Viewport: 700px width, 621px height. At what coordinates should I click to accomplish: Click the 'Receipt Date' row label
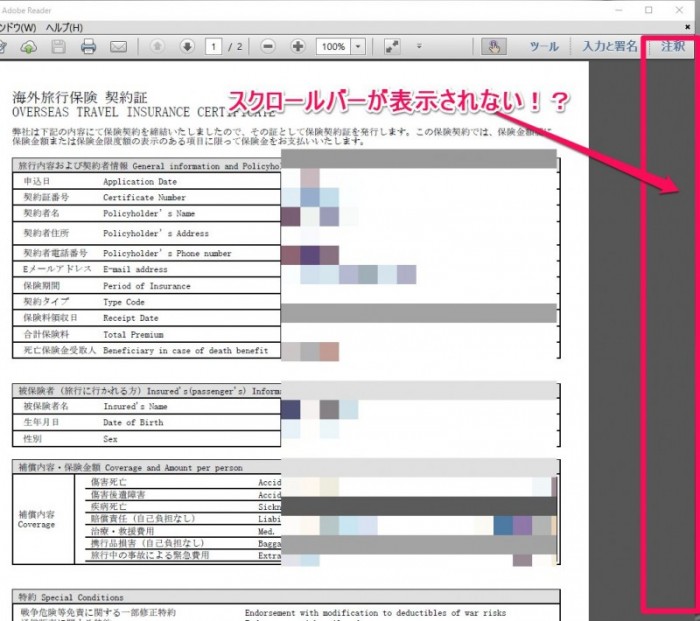[x=130, y=318]
